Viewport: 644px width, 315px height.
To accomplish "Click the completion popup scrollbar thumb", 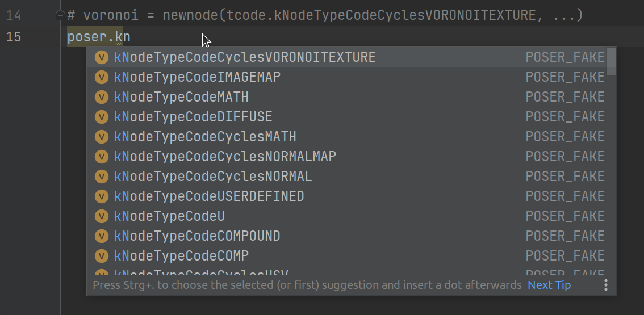I will [x=611, y=61].
